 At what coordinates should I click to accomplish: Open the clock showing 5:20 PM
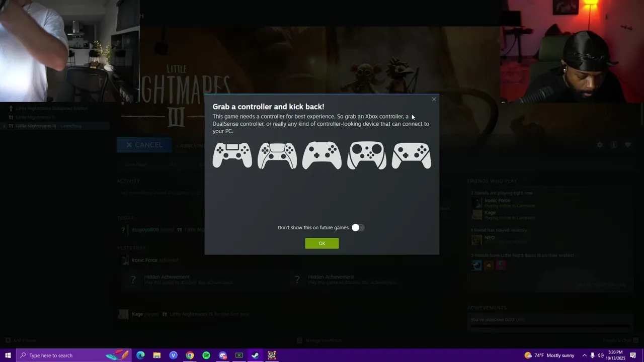coord(615,355)
